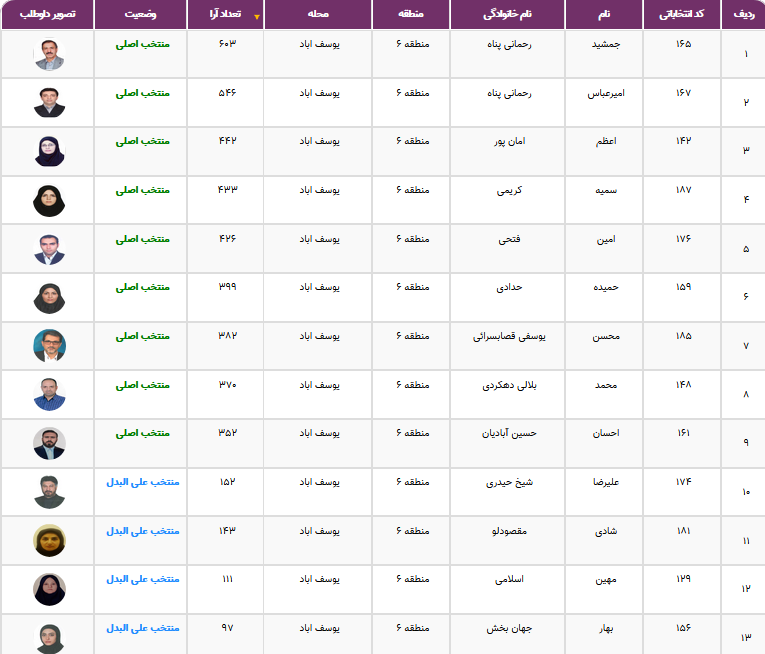Open candidate photo of علیرضا شیخ حیدری
765x654 pixels.
pyautogui.click(x=49, y=492)
